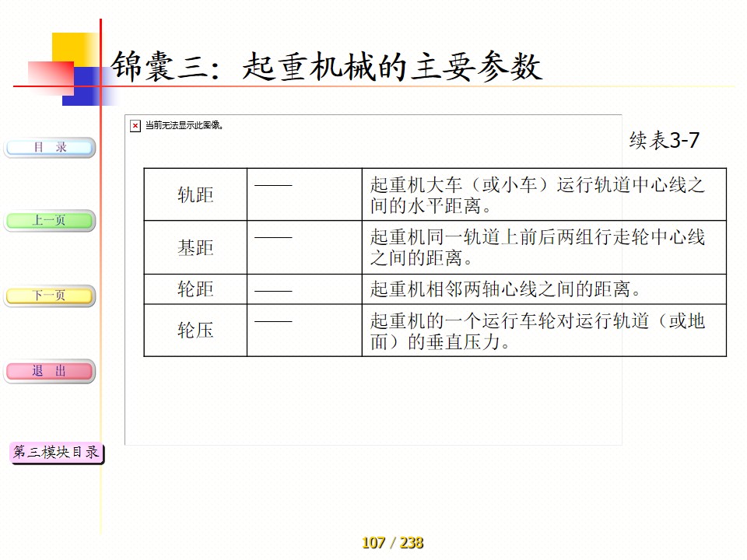Select the 轨距 table cell

point(195,194)
